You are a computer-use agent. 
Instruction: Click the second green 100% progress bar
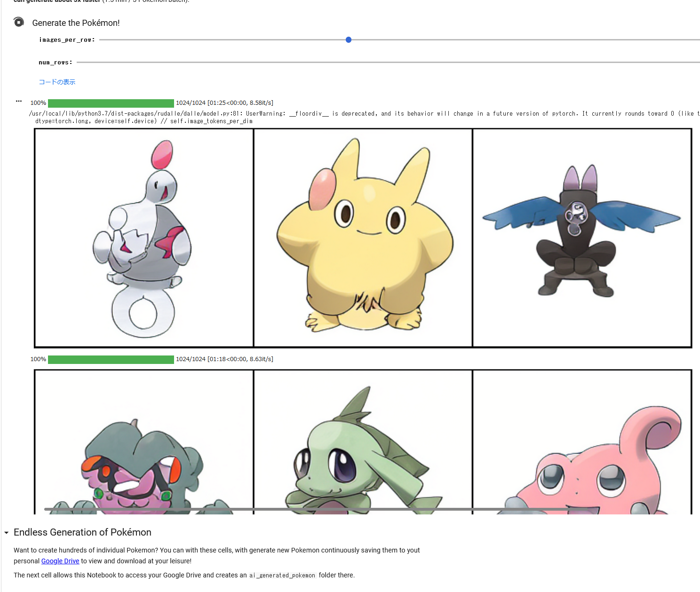pos(111,359)
